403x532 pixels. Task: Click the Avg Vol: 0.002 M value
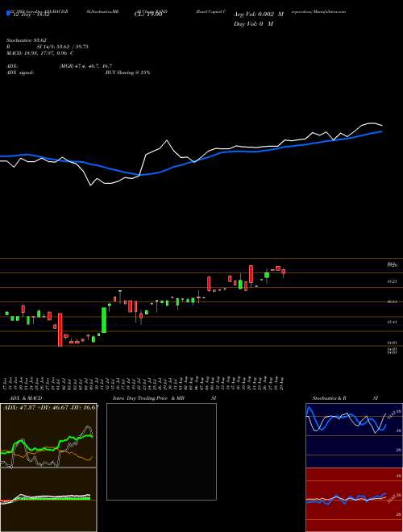[x=259, y=15]
